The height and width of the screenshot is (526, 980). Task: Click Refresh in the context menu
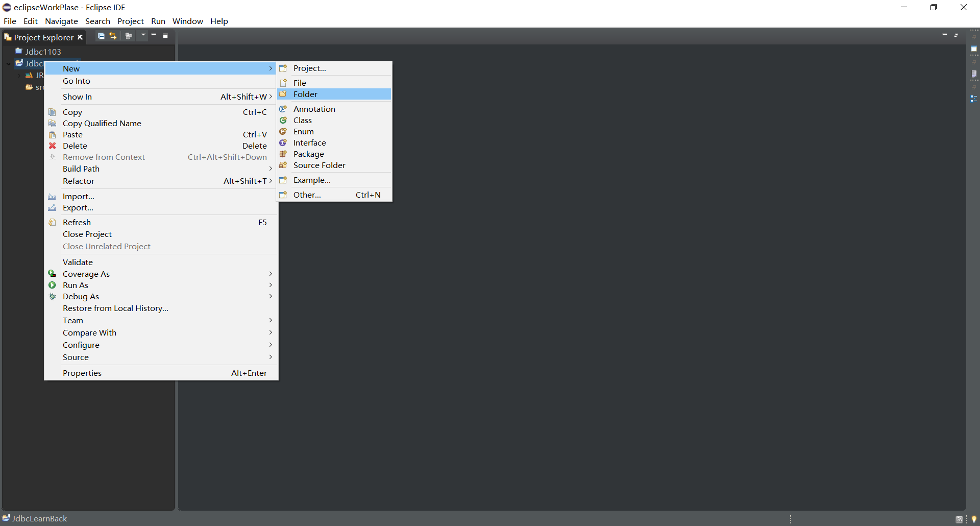(x=161, y=222)
